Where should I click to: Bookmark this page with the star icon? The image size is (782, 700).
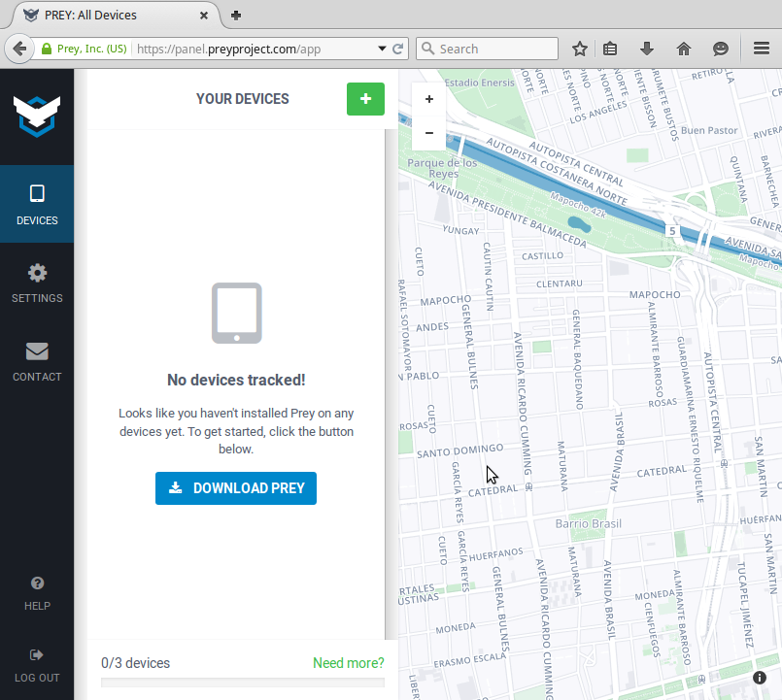click(x=580, y=49)
